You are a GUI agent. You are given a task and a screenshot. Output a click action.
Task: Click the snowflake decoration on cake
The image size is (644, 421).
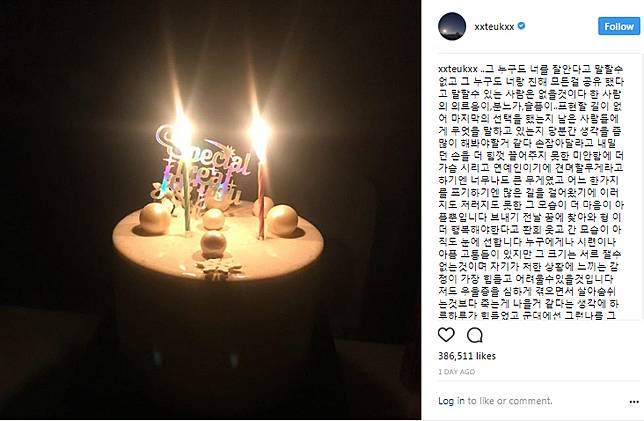click(x=219, y=269)
